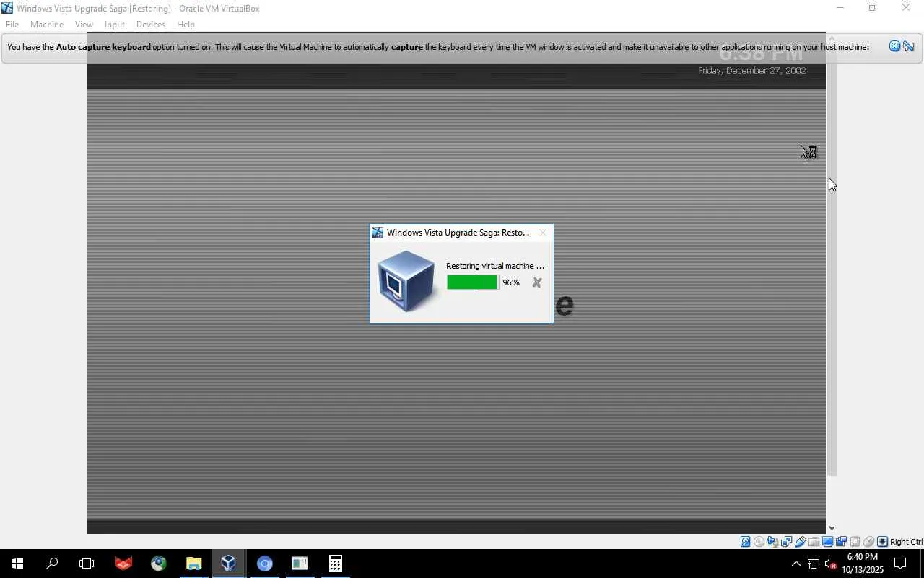
Task: Click the network adapter status icon
Action: click(x=786, y=542)
